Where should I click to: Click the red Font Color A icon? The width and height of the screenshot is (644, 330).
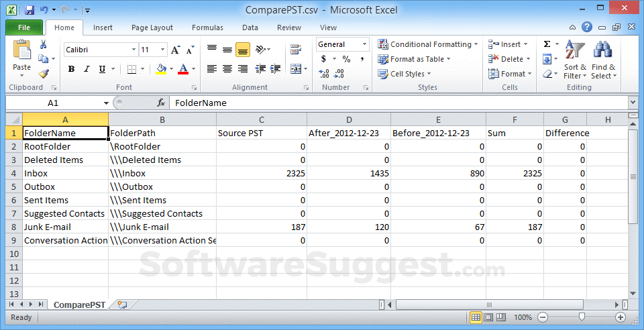click(183, 69)
